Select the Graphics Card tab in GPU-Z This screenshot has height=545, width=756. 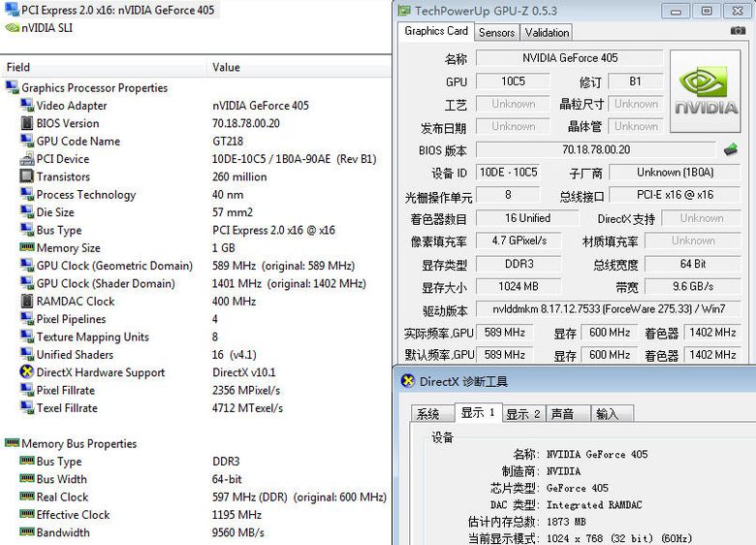436,31
